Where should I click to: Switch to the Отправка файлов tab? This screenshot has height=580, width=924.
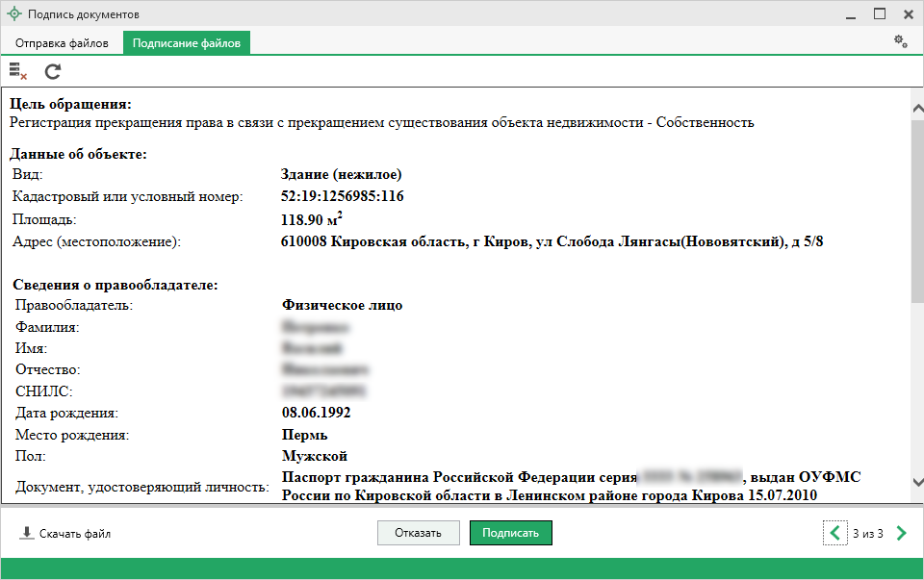pyautogui.click(x=62, y=43)
